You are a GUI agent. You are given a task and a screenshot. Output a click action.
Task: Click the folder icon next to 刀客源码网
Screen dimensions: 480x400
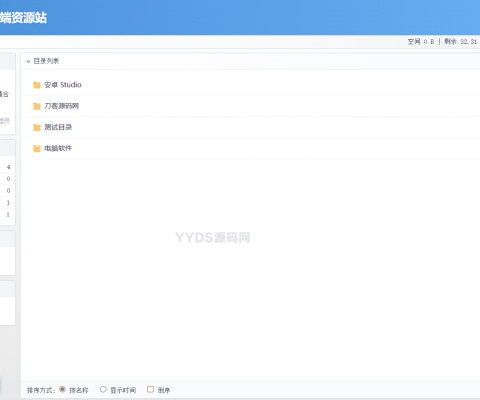(37, 106)
